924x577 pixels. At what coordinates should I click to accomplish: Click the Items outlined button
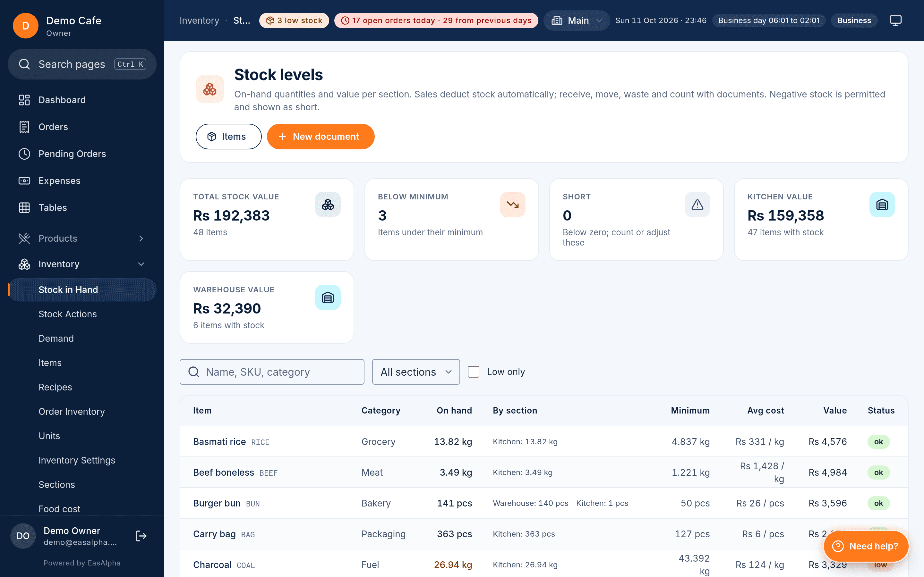(228, 137)
